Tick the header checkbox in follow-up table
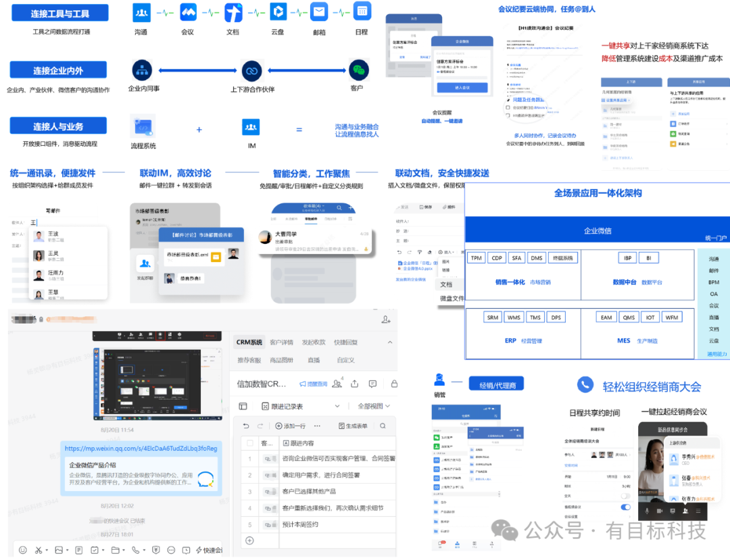The height and width of the screenshot is (560, 730). (250, 443)
